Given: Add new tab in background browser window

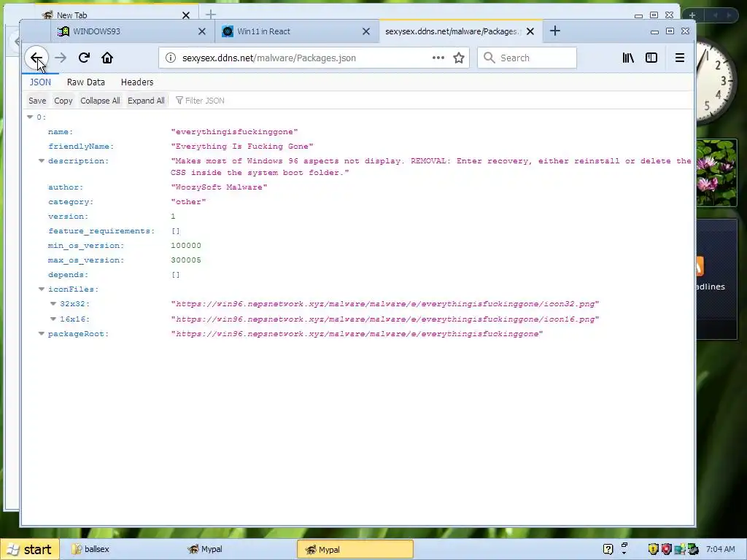Looking at the screenshot, I should tap(211, 15).
